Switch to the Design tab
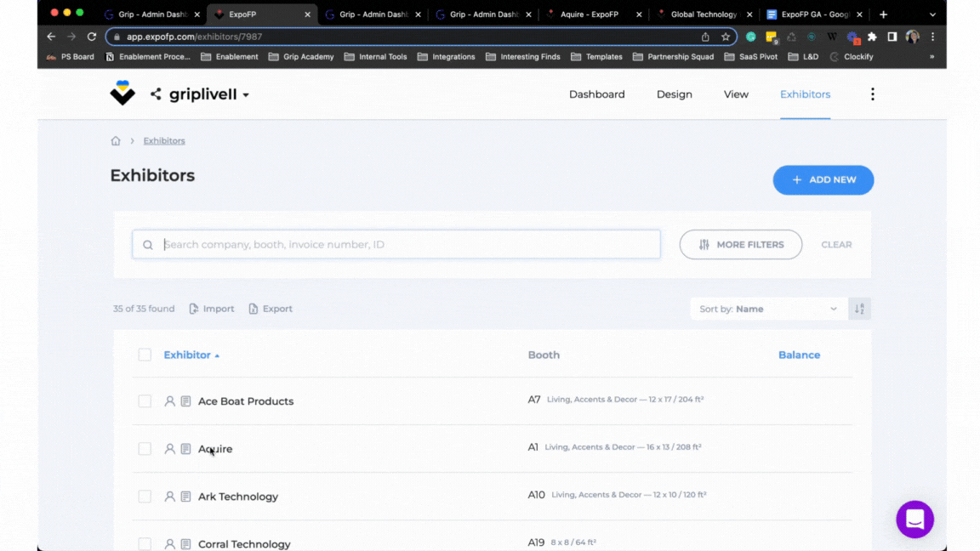This screenshot has width=980, height=551. coord(674,94)
